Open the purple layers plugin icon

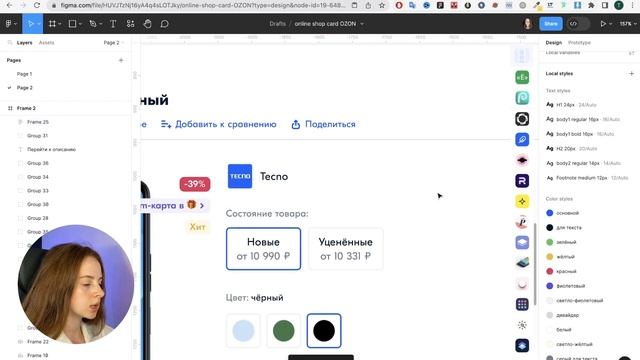point(522,242)
